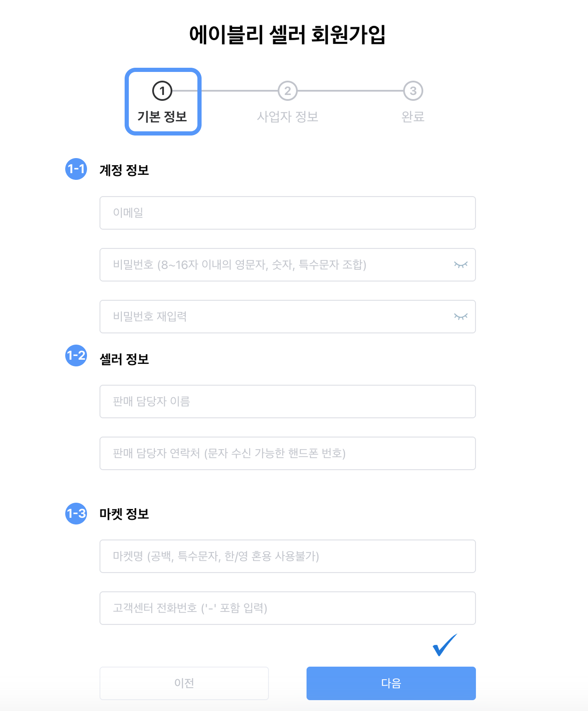The width and height of the screenshot is (588, 711).
Task: Click the 고객센터 전화번호 field
Action: point(287,609)
